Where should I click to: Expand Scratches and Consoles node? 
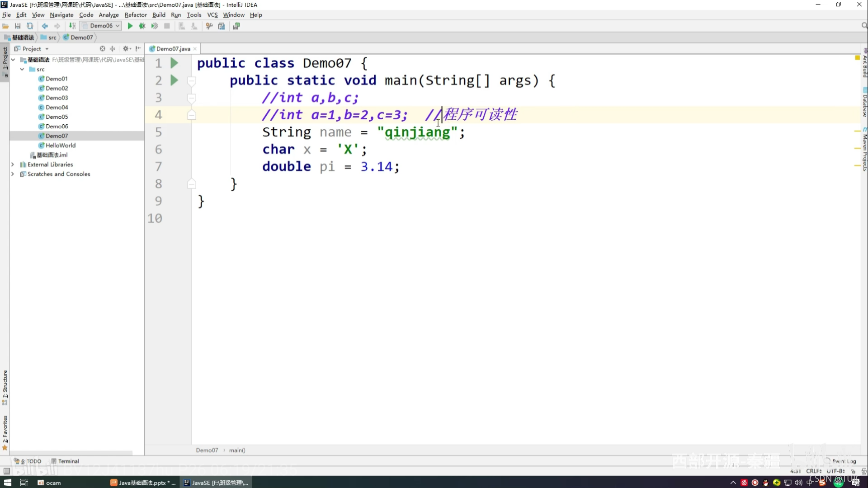tap(13, 174)
